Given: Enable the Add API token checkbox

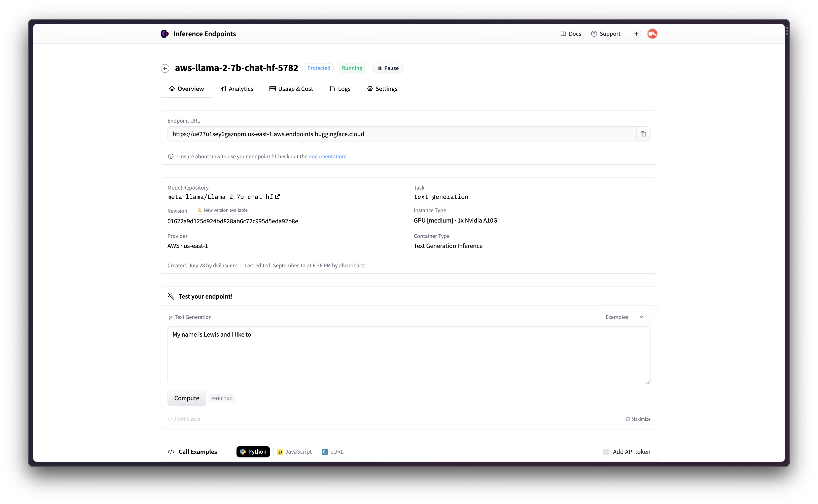Looking at the screenshot, I should [606, 452].
